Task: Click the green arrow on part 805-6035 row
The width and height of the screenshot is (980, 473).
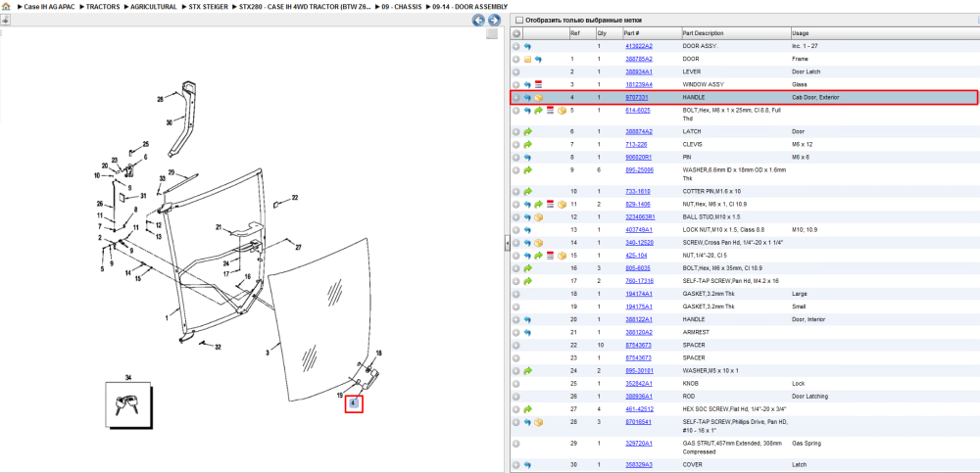Action: 527,268
